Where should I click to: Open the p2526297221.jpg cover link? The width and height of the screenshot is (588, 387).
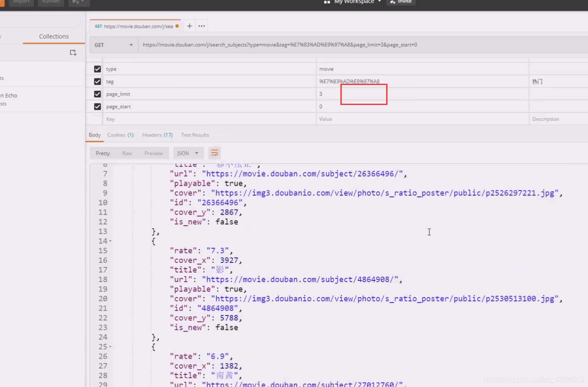(x=385, y=193)
